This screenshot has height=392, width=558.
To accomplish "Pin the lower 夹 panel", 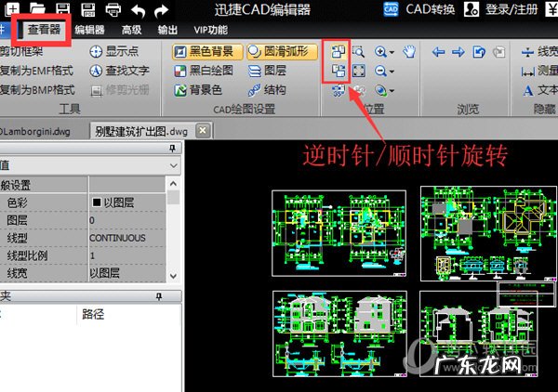I will [159, 296].
